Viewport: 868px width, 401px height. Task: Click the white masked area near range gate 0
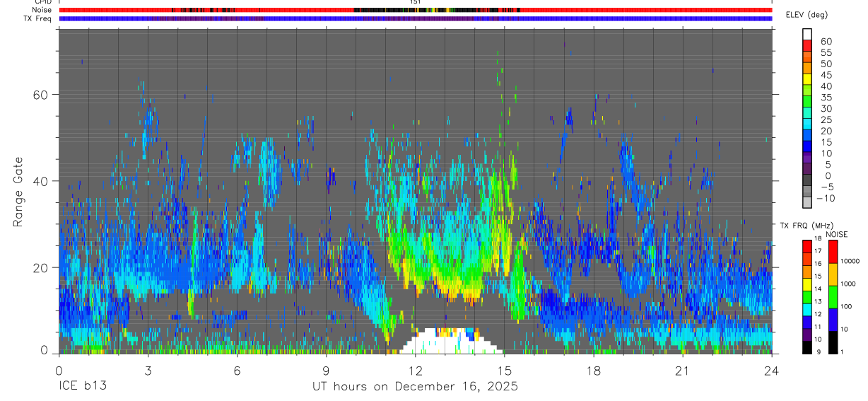450,342
